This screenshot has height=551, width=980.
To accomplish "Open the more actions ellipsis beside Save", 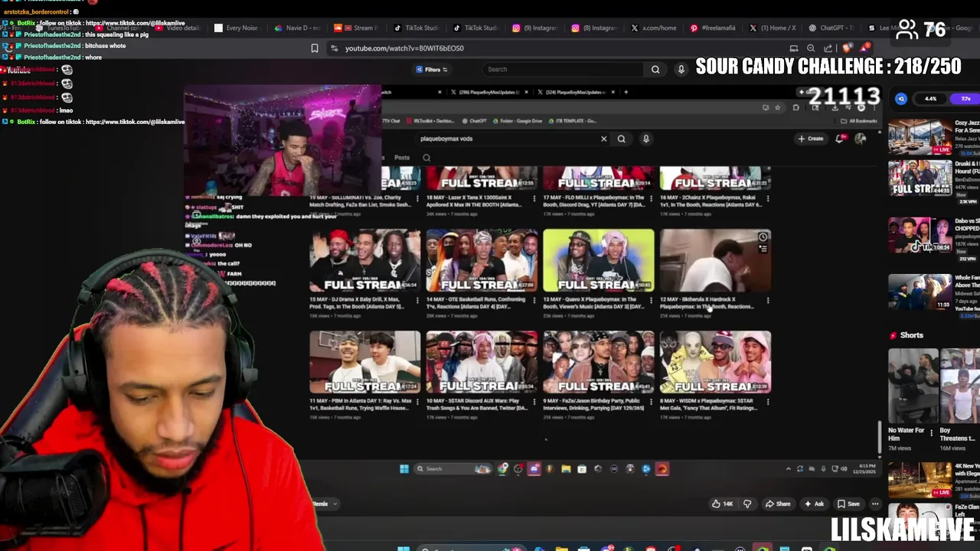I will tap(875, 504).
